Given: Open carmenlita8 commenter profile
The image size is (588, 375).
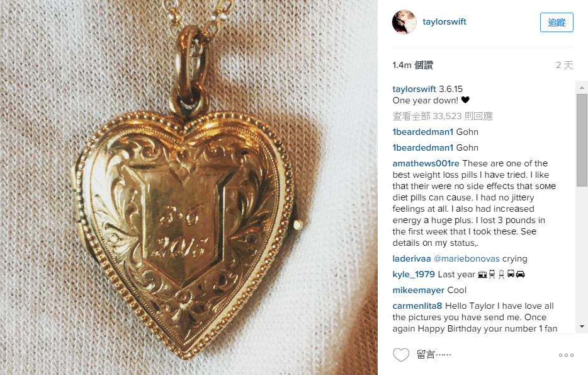Looking at the screenshot, I should [417, 306].
